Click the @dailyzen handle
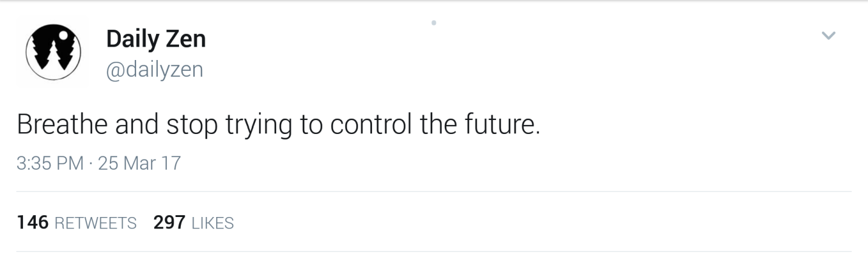The image size is (868, 254). point(154,70)
